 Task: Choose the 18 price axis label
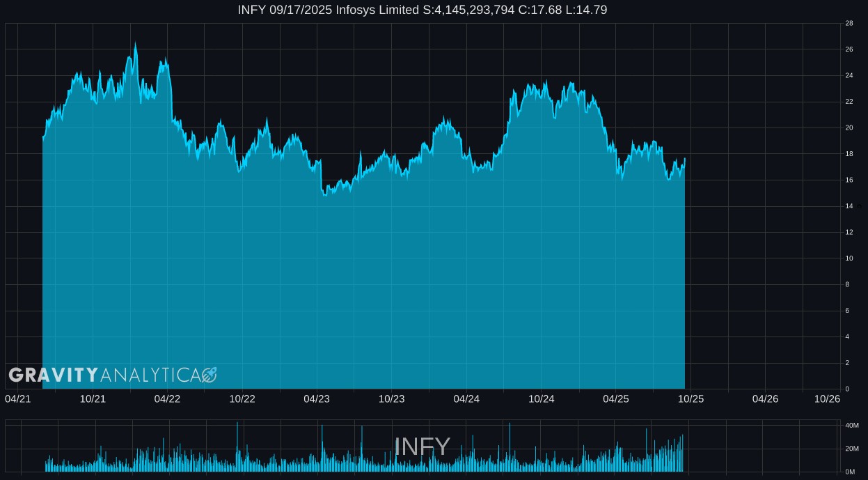pyautogui.click(x=849, y=154)
